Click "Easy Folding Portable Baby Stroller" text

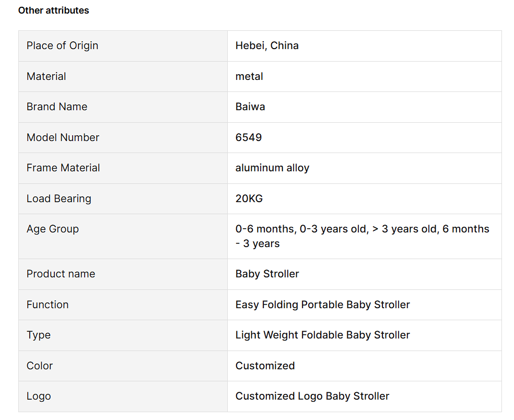click(x=322, y=305)
